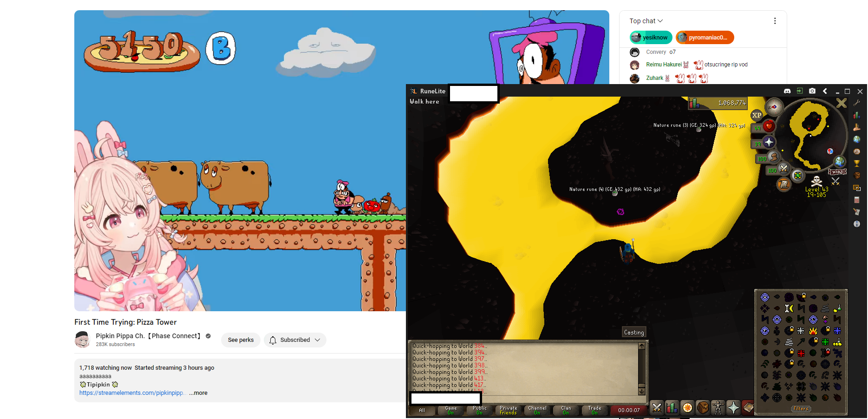Open spellbook Filters button
Screen dimensions: 868x419
click(801, 409)
